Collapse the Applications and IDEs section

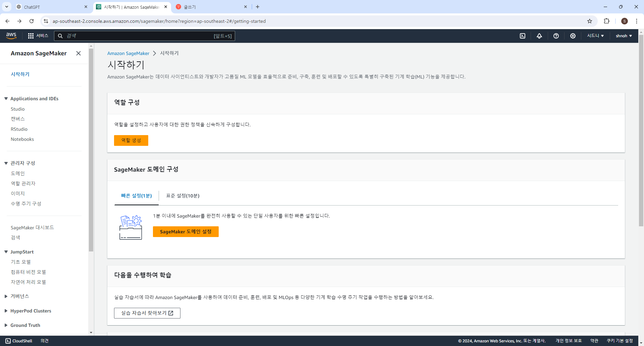pyautogui.click(x=6, y=99)
